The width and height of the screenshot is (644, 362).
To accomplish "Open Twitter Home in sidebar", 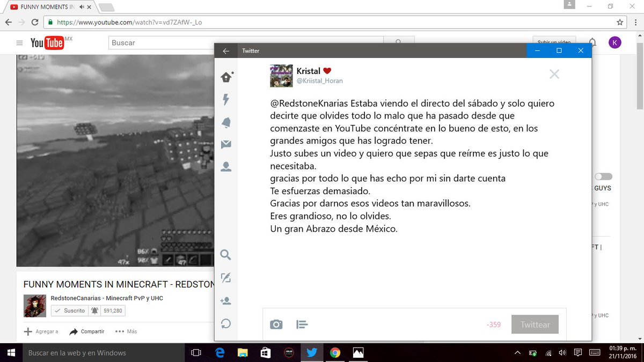I will point(226,77).
